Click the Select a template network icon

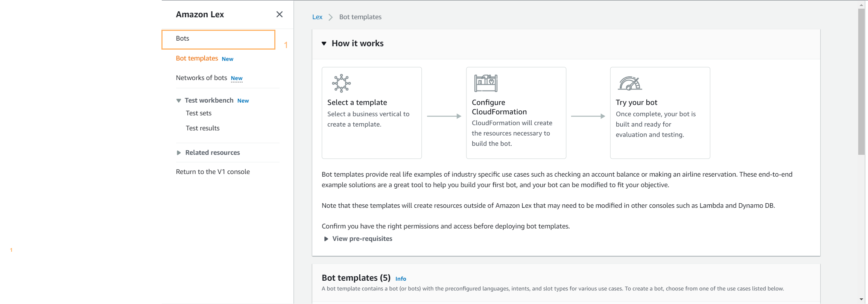[x=341, y=83]
